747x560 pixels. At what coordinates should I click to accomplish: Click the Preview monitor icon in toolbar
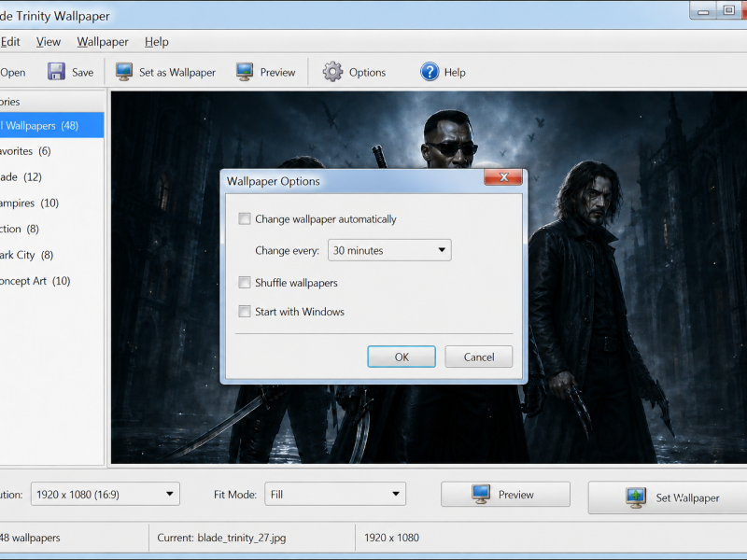tap(245, 72)
